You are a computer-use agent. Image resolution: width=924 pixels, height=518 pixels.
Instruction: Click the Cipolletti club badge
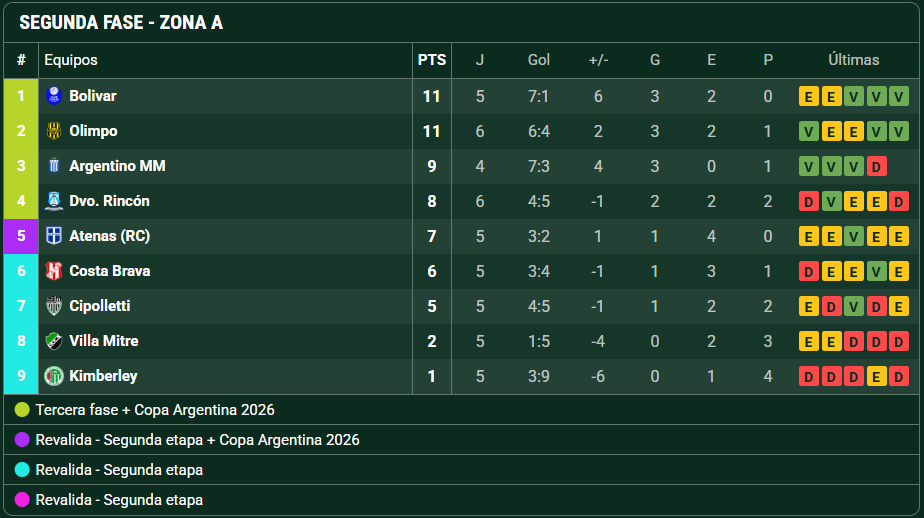coord(54,306)
